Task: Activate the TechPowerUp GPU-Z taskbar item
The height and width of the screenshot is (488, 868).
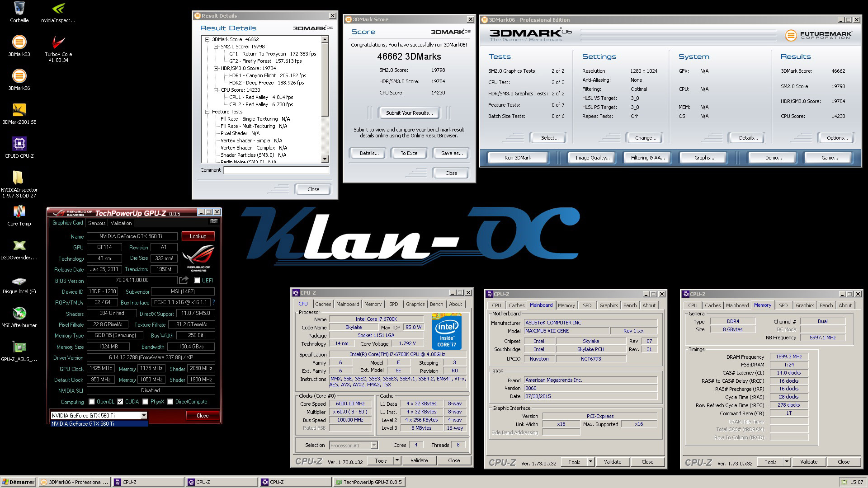Action: [368, 482]
